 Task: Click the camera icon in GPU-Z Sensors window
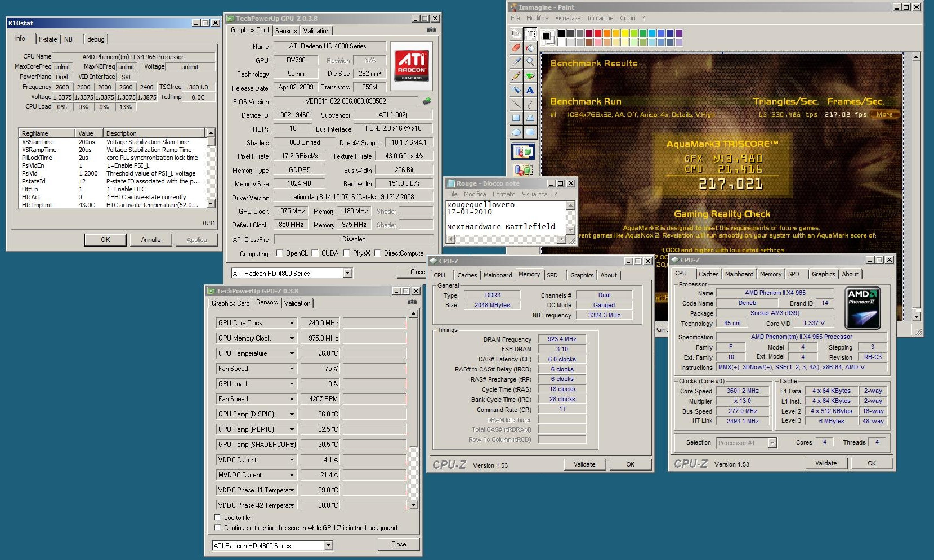click(412, 302)
